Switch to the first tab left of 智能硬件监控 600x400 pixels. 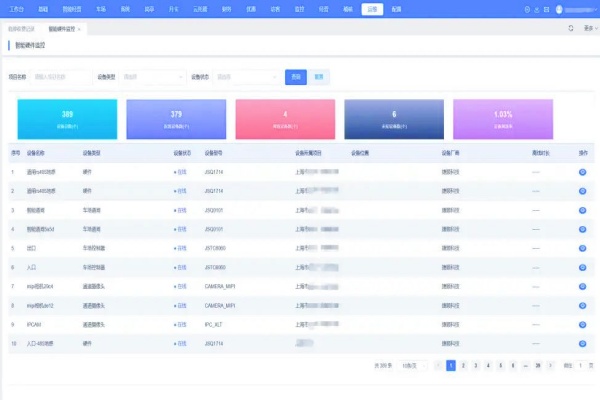click(x=22, y=29)
